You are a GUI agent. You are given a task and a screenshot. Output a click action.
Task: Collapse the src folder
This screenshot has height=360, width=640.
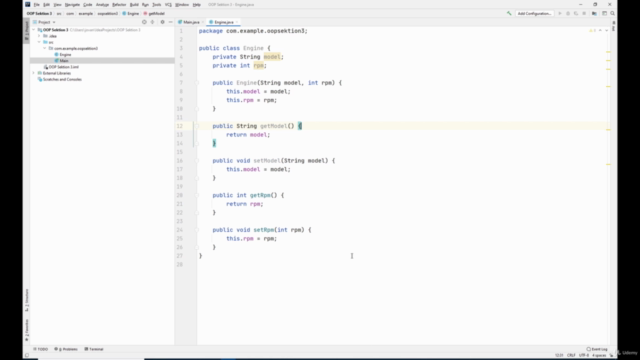click(x=39, y=42)
